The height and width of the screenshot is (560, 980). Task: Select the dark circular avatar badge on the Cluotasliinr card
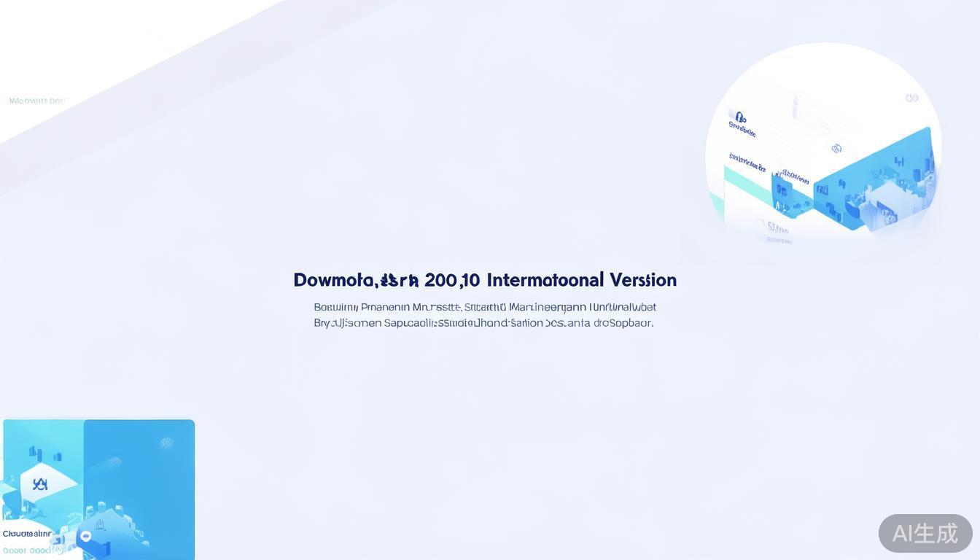coord(85,536)
